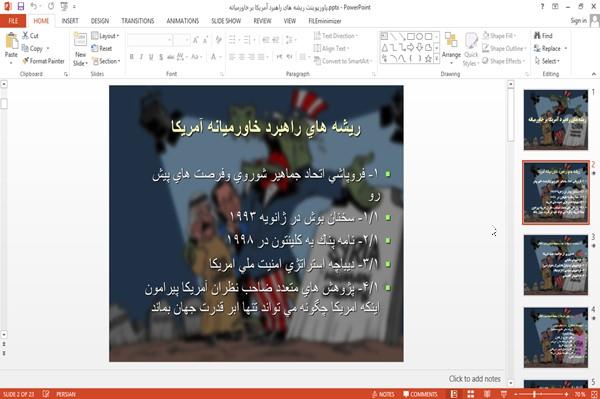Image resolution: width=600 pixels, height=399 pixels.
Task: Open Shape Fill dropdown
Action: click(x=499, y=36)
